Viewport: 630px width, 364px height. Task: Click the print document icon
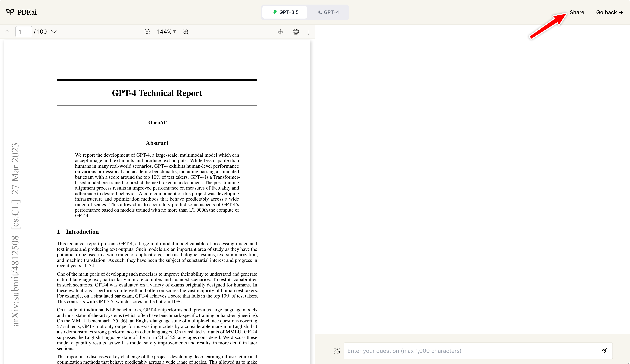[296, 32]
